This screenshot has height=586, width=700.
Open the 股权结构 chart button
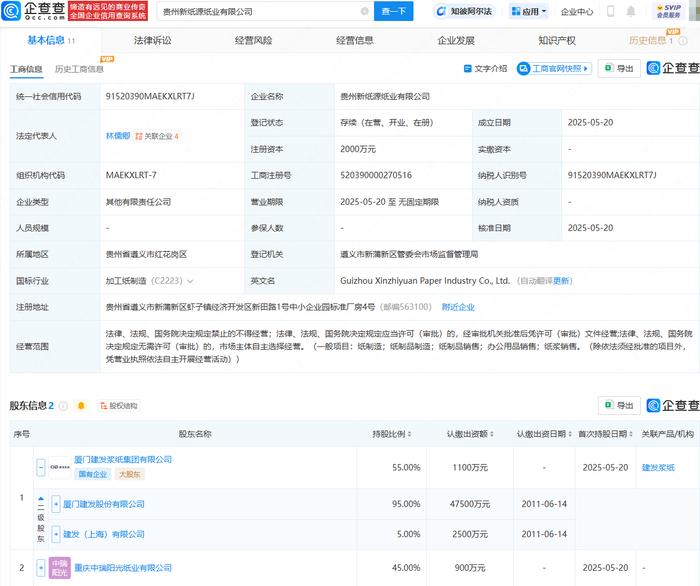point(119,406)
